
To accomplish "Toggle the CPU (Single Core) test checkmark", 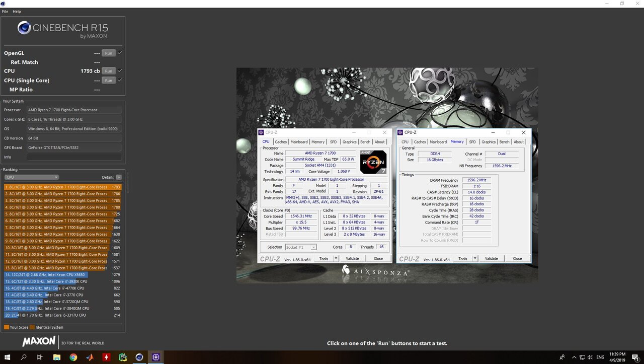I will click(x=120, y=80).
